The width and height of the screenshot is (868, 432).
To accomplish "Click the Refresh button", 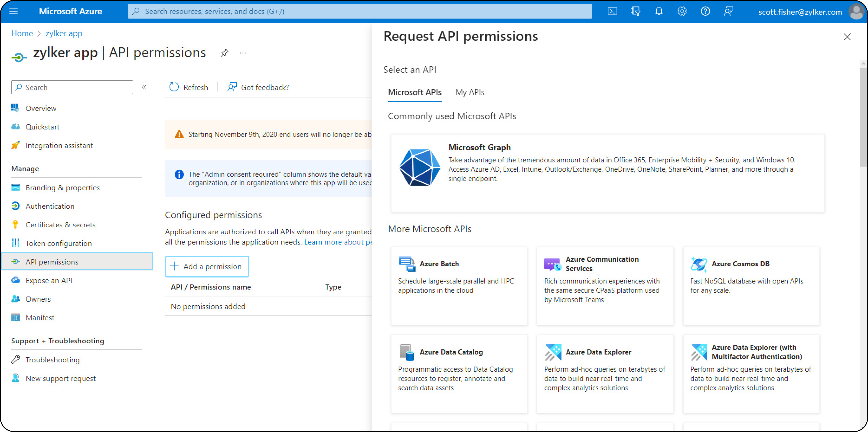I will tap(188, 87).
